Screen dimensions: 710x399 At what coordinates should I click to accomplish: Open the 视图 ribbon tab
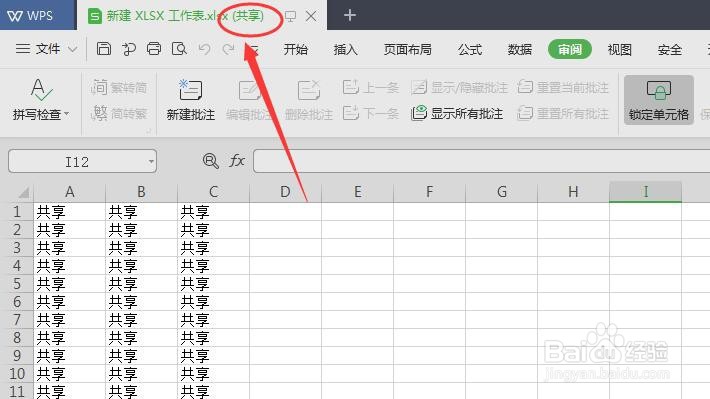pyautogui.click(x=619, y=49)
